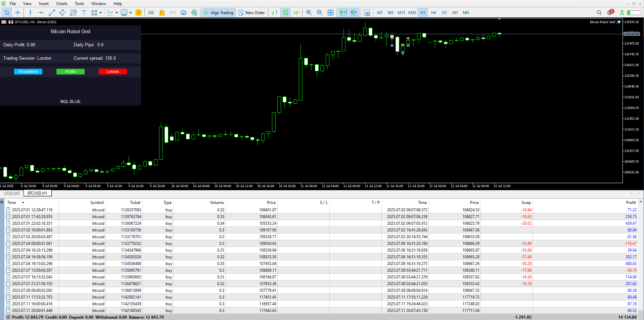The width and height of the screenshot is (644, 320).
Task: Toggle Algo Trading on or off
Action: click(x=219, y=13)
